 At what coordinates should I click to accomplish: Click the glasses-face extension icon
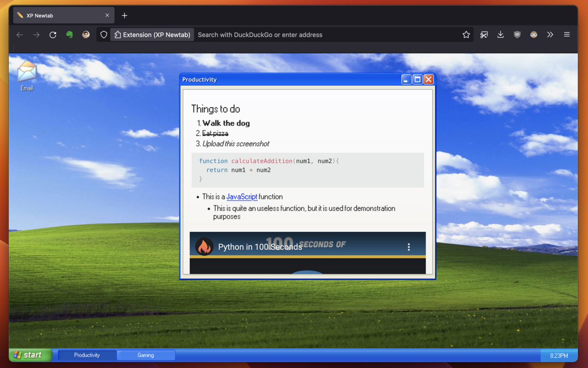point(534,34)
